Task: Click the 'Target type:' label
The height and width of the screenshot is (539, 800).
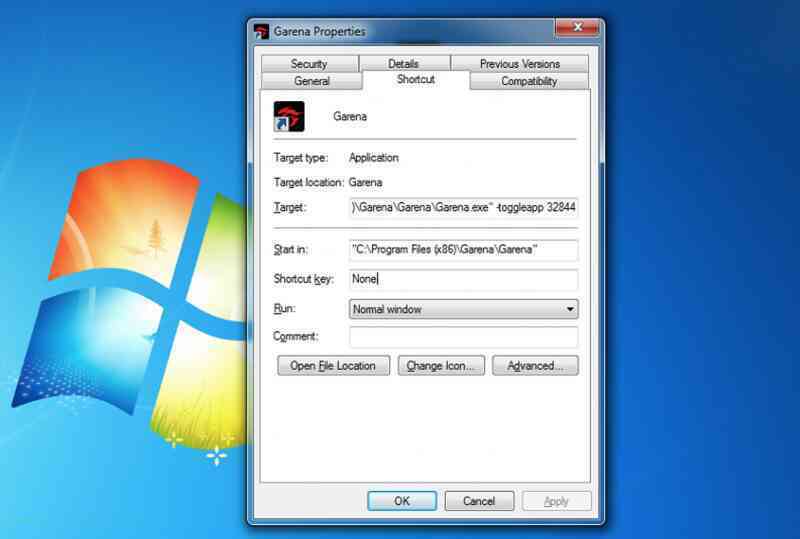Action: click(301, 158)
